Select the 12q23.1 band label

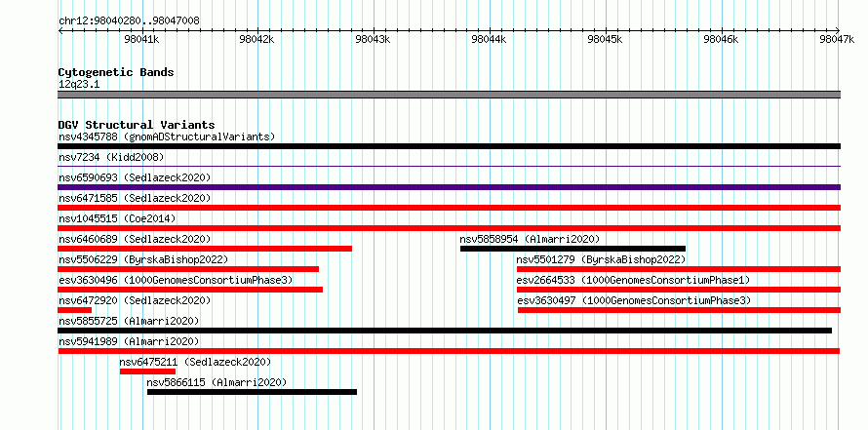pyautogui.click(x=79, y=85)
